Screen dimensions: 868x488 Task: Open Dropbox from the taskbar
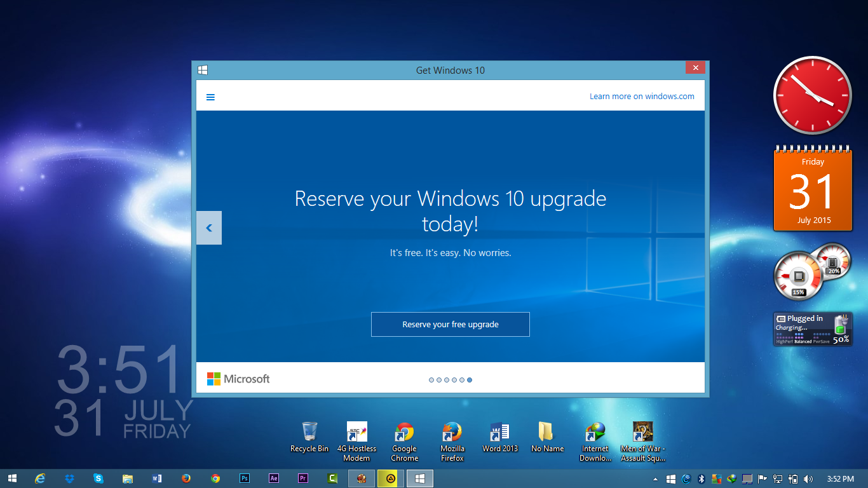tap(69, 478)
